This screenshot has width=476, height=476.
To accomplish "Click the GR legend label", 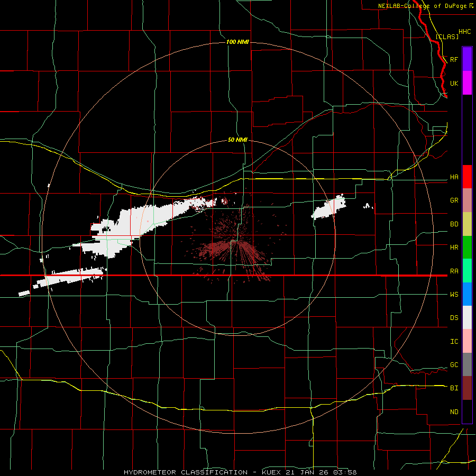I will (454, 200).
